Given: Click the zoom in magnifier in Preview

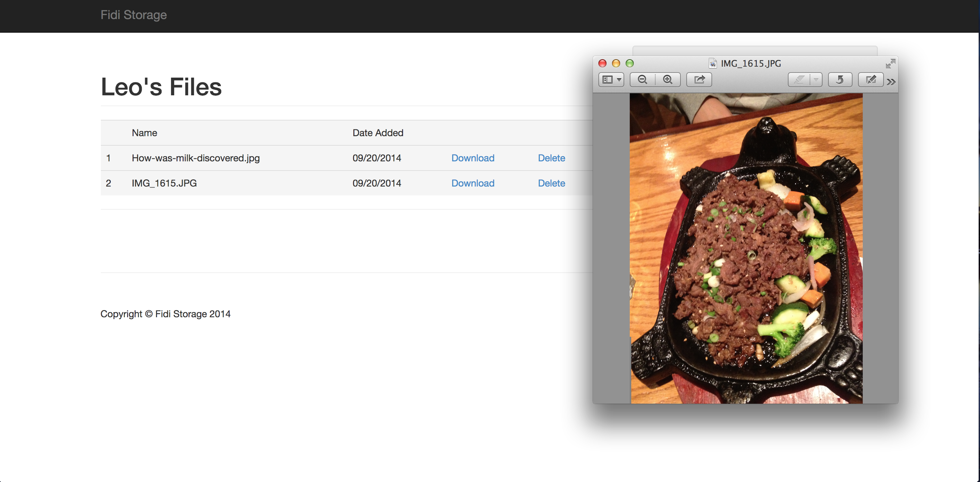Looking at the screenshot, I should coord(668,80).
